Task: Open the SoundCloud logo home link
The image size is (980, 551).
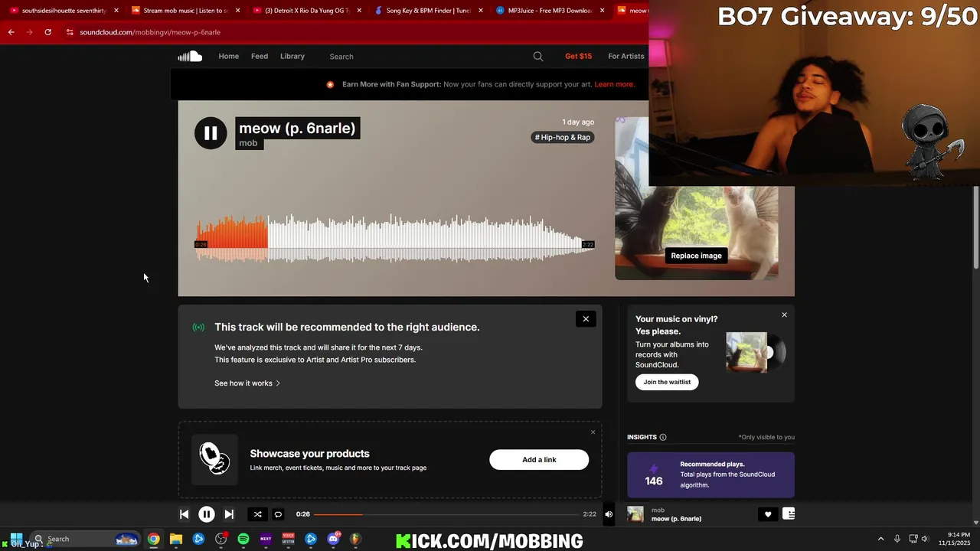Action: click(190, 56)
